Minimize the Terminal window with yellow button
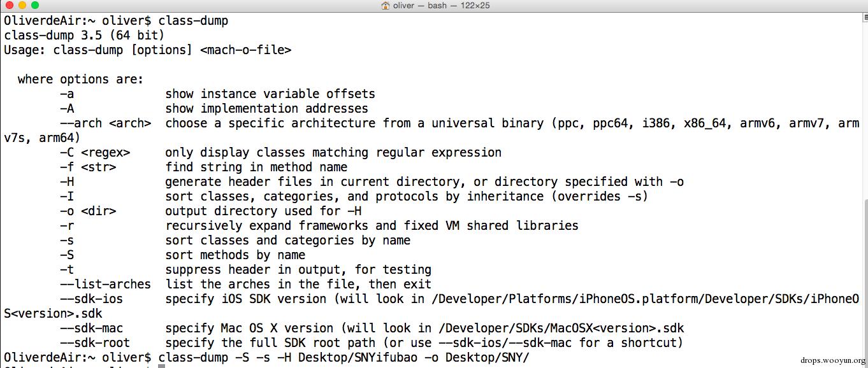The image size is (868, 368). click(21, 6)
